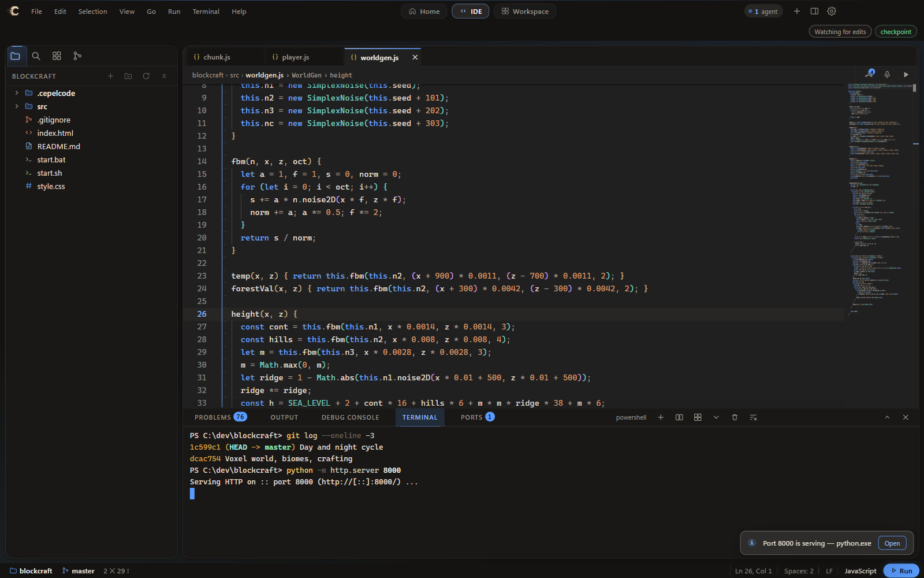The width and height of the screenshot is (924, 578).
Task: Close the bottom terminal panel
Action: click(x=906, y=417)
